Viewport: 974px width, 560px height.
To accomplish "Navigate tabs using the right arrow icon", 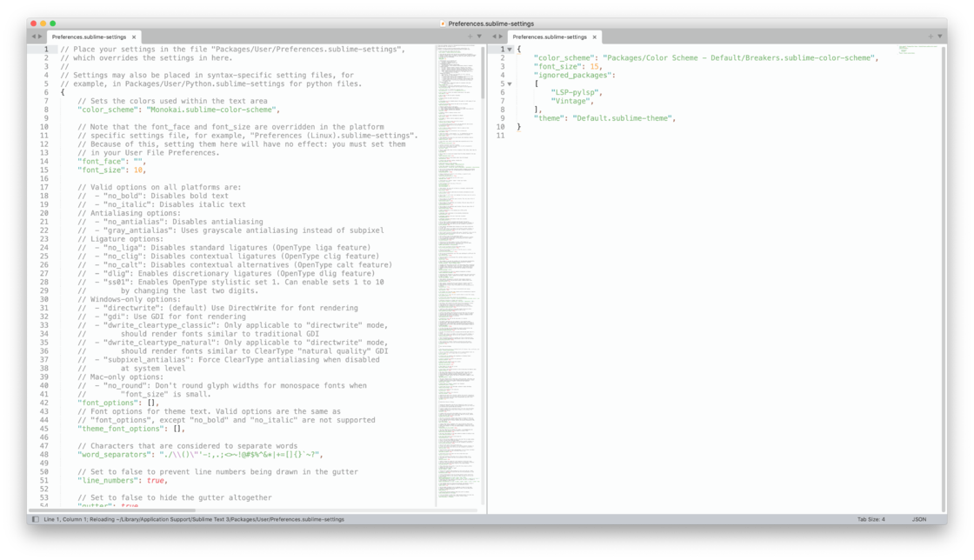I will pyautogui.click(x=42, y=37).
